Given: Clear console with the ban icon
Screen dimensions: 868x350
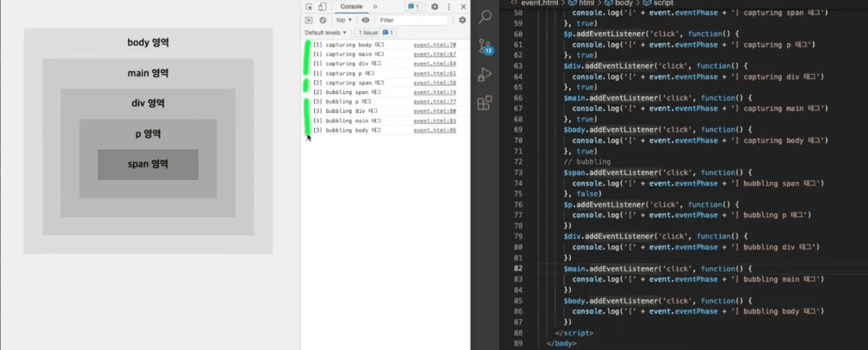Looking at the screenshot, I should point(323,20).
